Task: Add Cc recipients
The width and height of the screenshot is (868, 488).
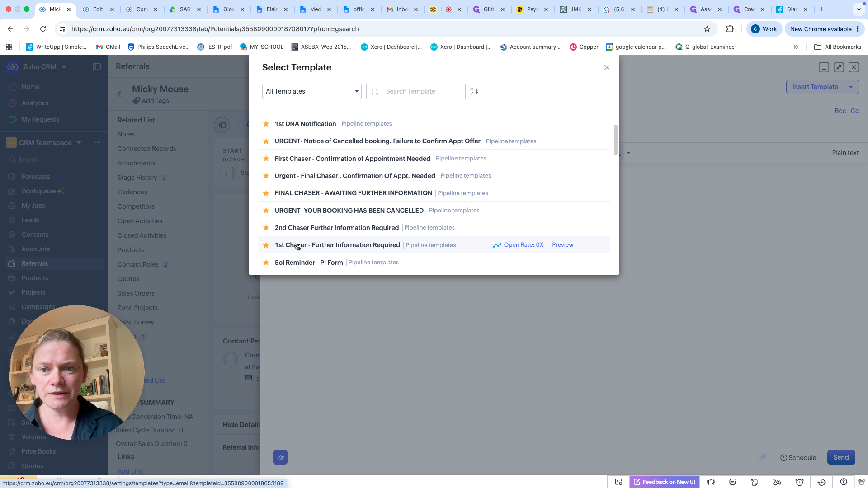Action: click(854, 111)
